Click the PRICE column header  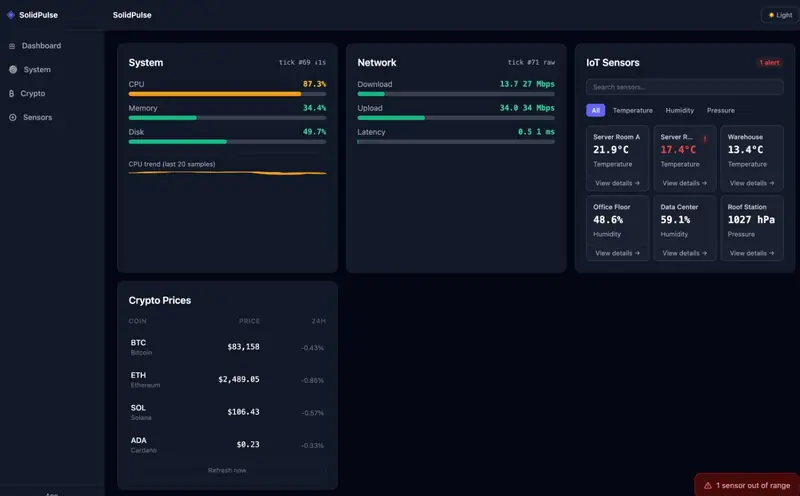tap(249, 321)
